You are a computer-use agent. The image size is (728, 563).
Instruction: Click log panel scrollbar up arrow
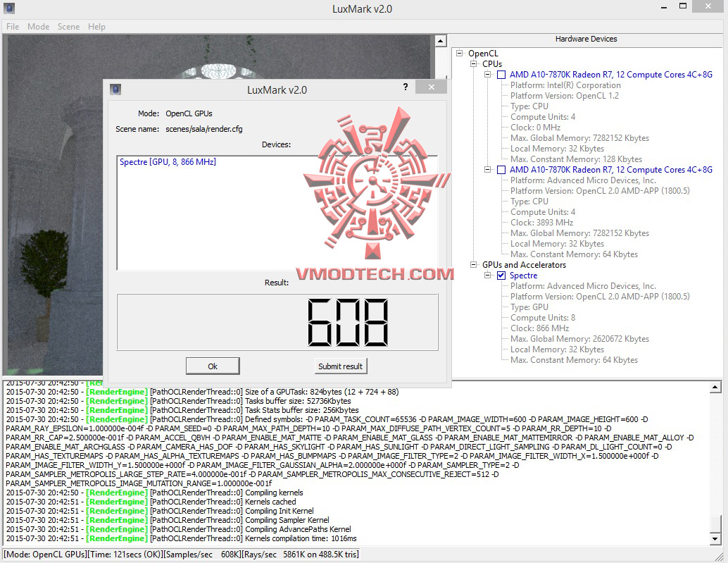(715, 386)
